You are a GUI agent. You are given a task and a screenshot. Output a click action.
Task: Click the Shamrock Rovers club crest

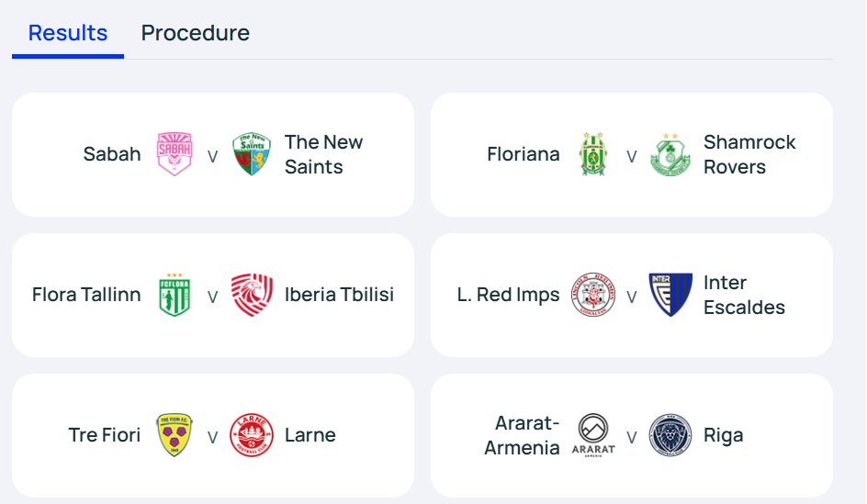coord(670,154)
